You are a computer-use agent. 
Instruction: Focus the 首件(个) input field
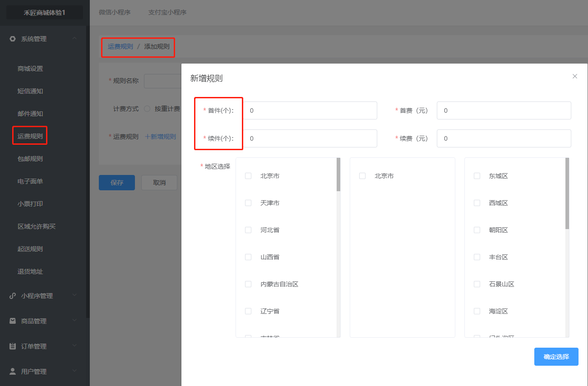point(310,110)
